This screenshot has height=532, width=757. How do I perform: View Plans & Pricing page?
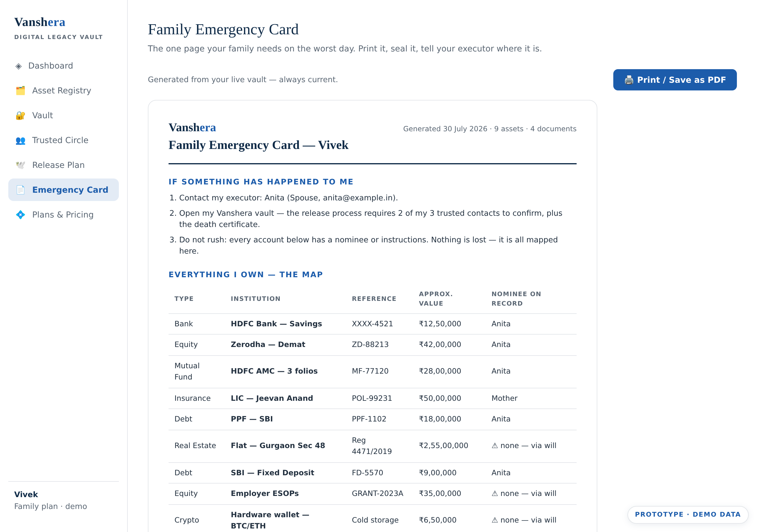point(63,215)
